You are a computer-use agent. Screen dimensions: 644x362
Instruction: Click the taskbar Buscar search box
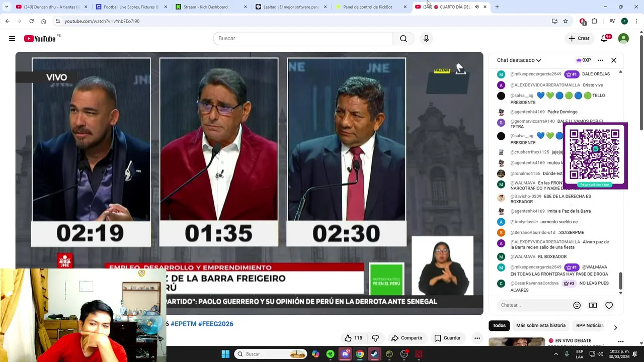(271, 354)
